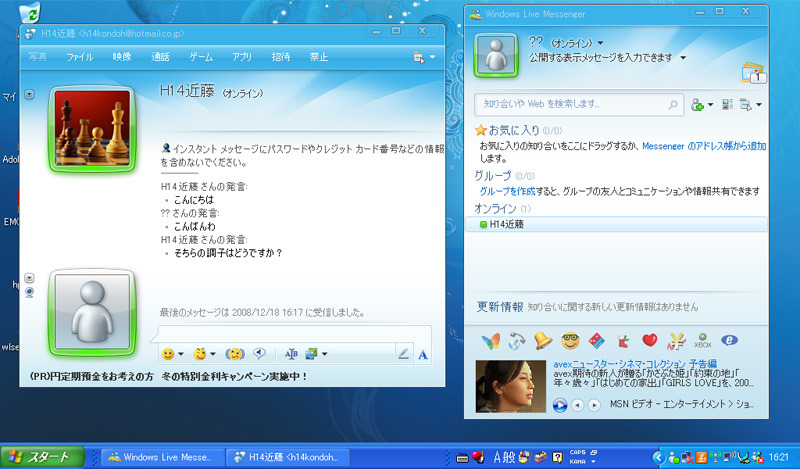Open the アプリ menu
The width and height of the screenshot is (800, 469).
242,57
